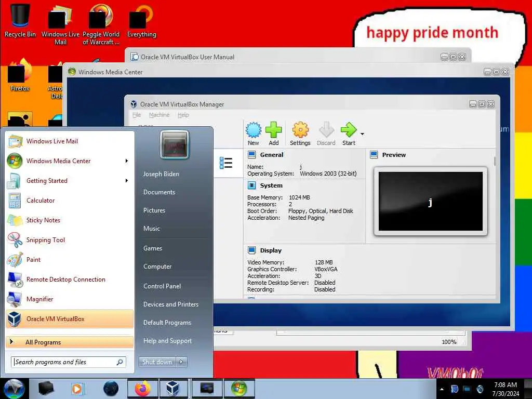The width and height of the screenshot is (532, 399).
Task: Click the VM preview thumbnail showing j
Action: tap(430, 201)
